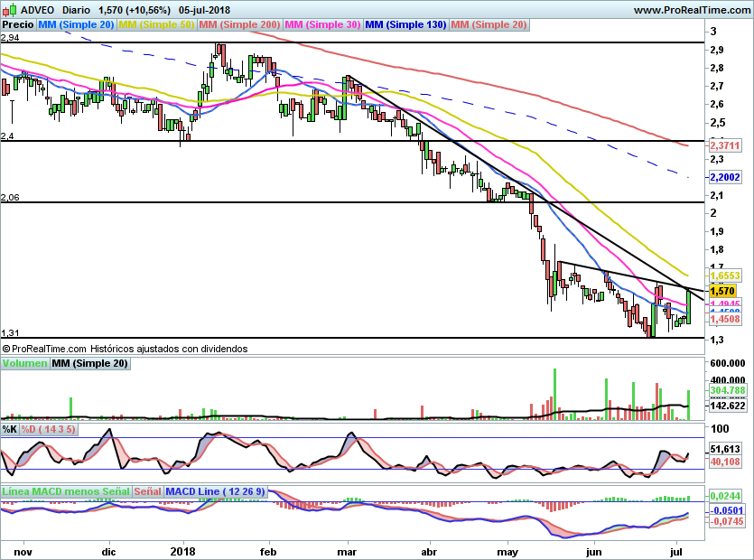Click the candlestick icon beside ADVEO

click(10, 10)
